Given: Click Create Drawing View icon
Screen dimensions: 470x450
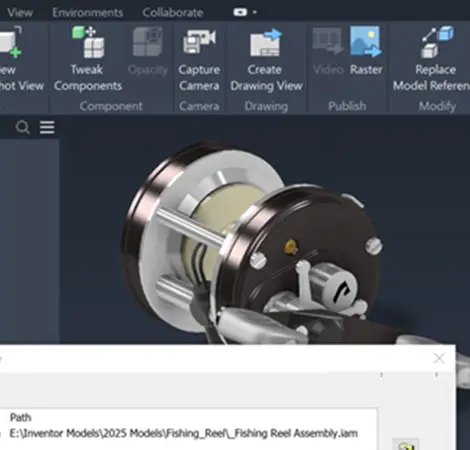Looking at the screenshot, I should (x=266, y=43).
